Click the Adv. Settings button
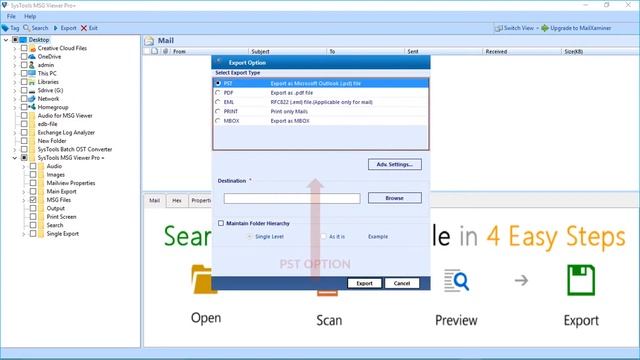 click(395, 164)
